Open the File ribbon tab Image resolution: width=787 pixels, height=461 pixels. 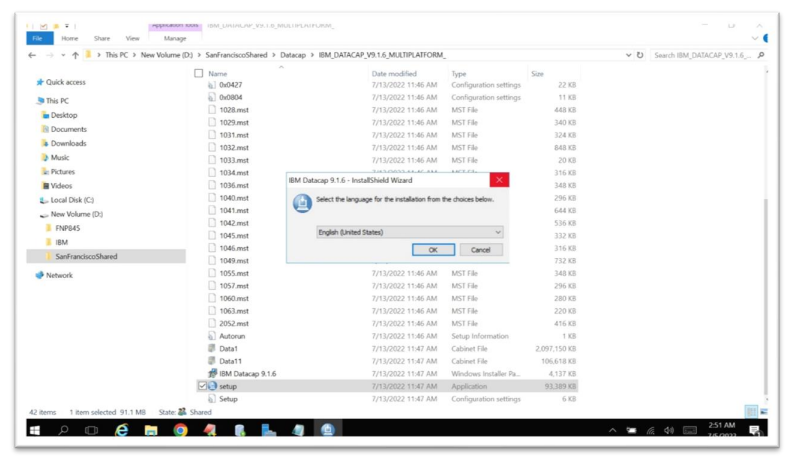point(38,38)
